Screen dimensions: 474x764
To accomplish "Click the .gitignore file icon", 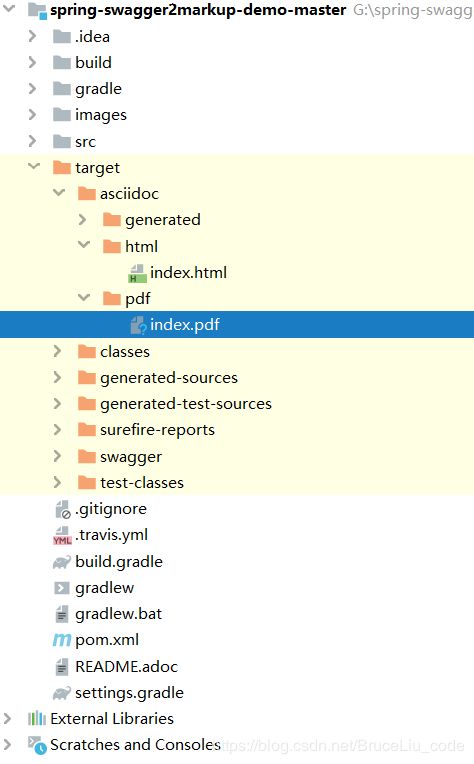I will [63, 510].
